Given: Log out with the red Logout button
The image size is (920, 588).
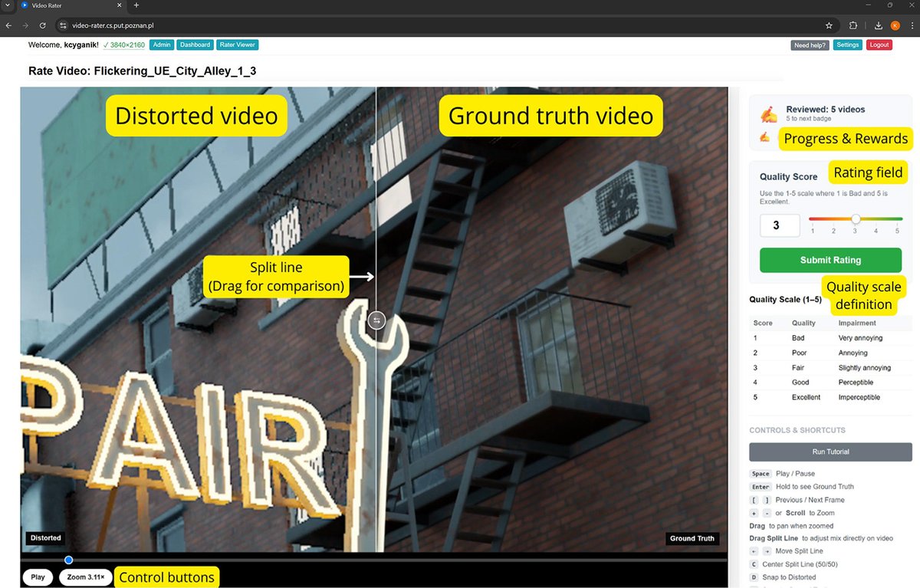Looking at the screenshot, I should click(879, 45).
